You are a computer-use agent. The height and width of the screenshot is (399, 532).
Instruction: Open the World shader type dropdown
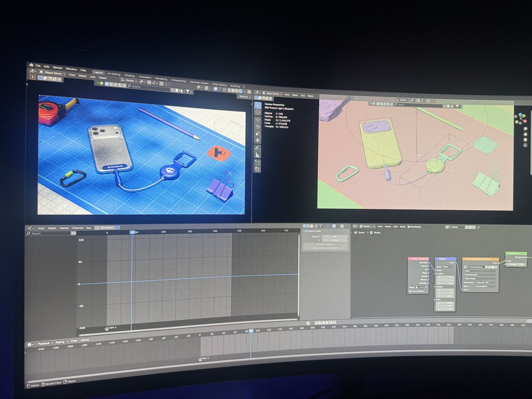tap(367, 227)
